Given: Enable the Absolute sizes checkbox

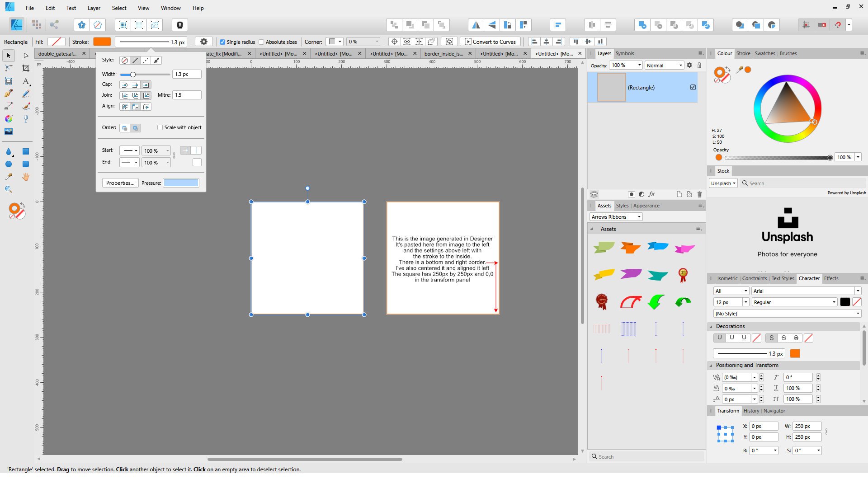Looking at the screenshot, I should coord(261,42).
